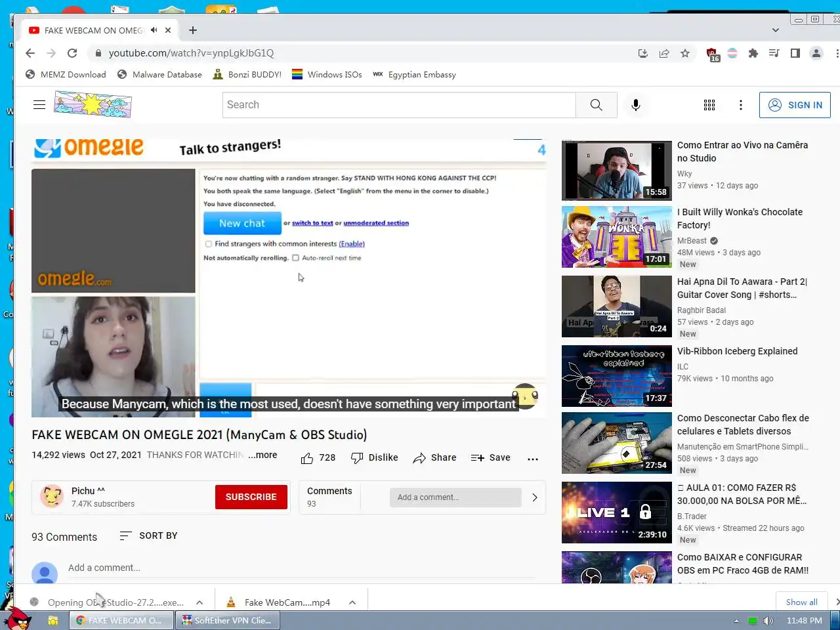Open Como BAIXAR e CONFIGURAR OBS title

tap(743, 564)
